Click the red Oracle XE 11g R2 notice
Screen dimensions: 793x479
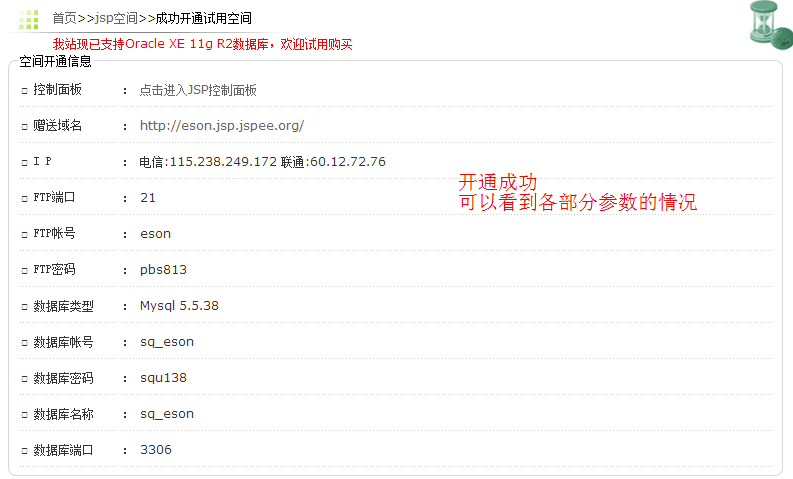[x=202, y=44]
